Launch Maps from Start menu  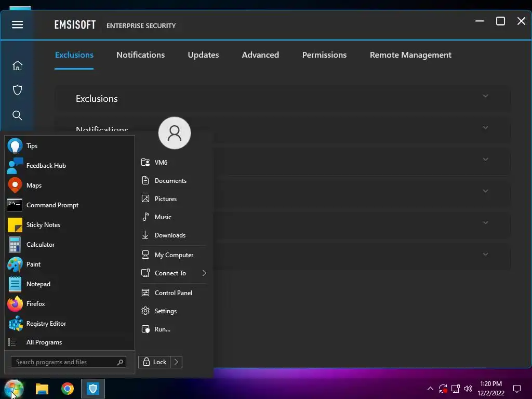point(70,185)
